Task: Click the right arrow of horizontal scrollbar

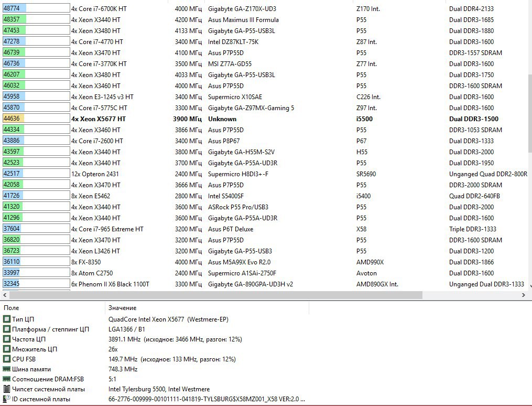Action: tap(523, 295)
